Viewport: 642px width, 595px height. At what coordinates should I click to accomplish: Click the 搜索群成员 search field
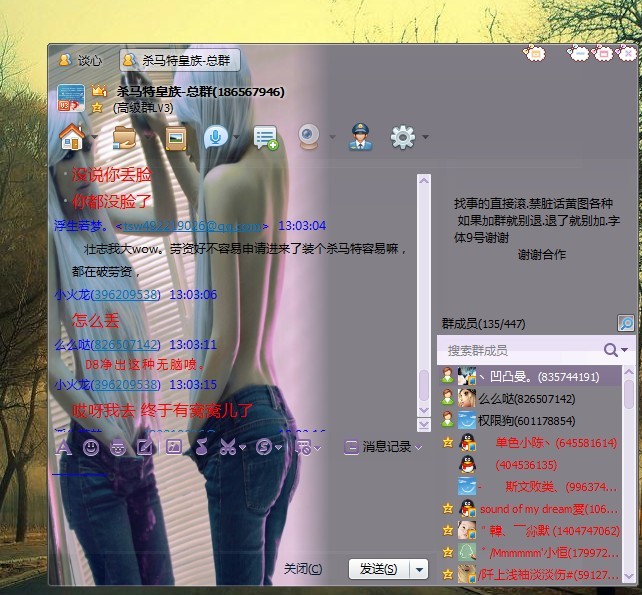coord(522,350)
